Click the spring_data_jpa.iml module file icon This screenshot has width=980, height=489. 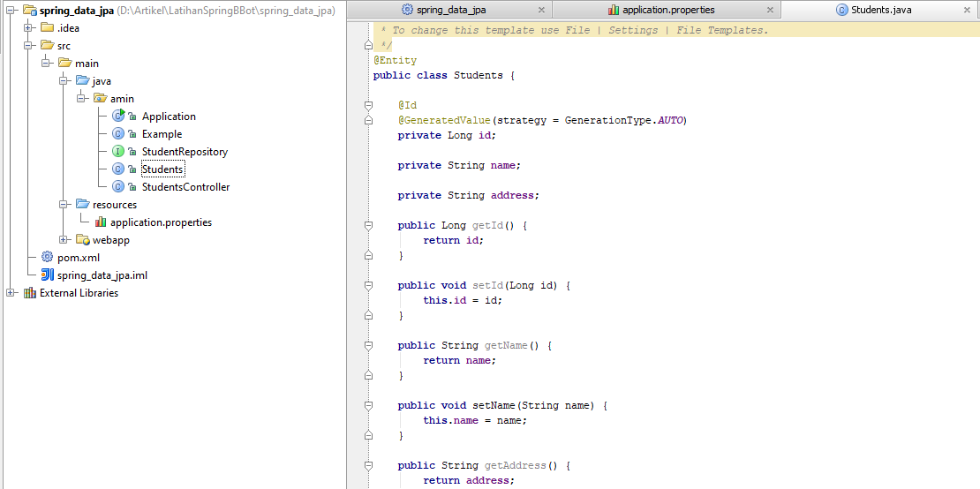click(x=48, y=275)
